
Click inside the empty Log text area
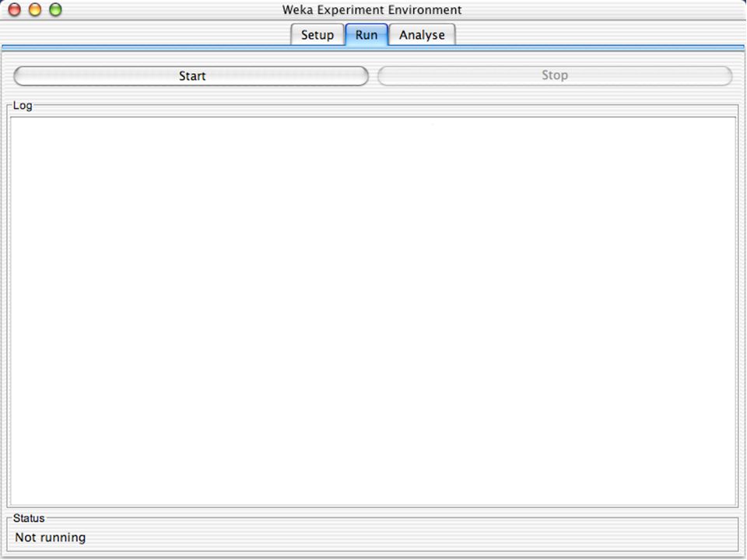point(373,311)
